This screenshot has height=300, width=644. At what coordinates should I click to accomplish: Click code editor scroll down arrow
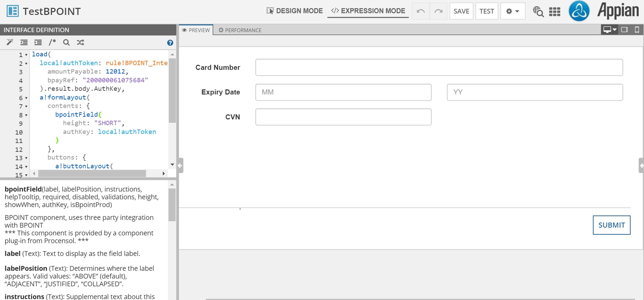172,164
